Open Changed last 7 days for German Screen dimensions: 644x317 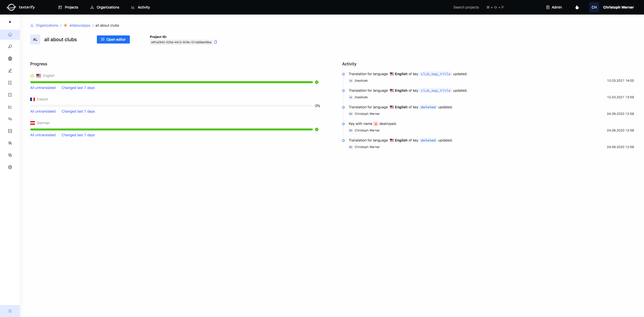point(78,135)
